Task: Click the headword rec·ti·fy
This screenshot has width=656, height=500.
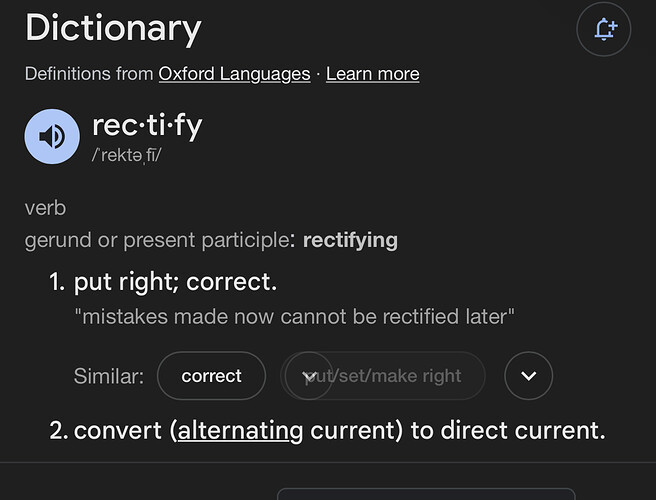Action: click(147, 126)
